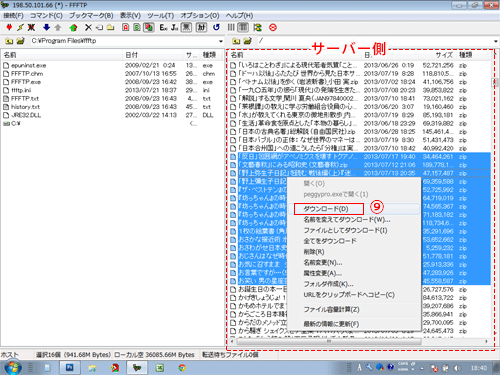The image size is (500, 375).
Task: Select local file epuninst.exe
Action: (x=28, y=65)
